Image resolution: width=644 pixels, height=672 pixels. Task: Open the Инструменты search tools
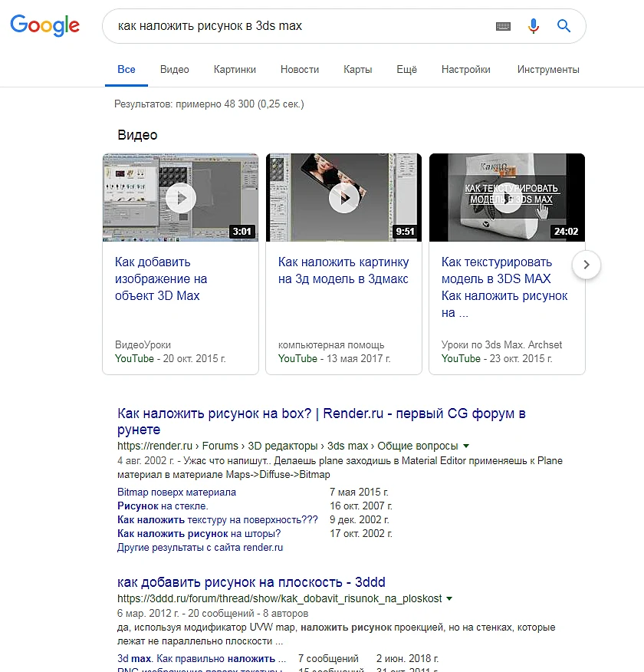[x=548, y=70]
